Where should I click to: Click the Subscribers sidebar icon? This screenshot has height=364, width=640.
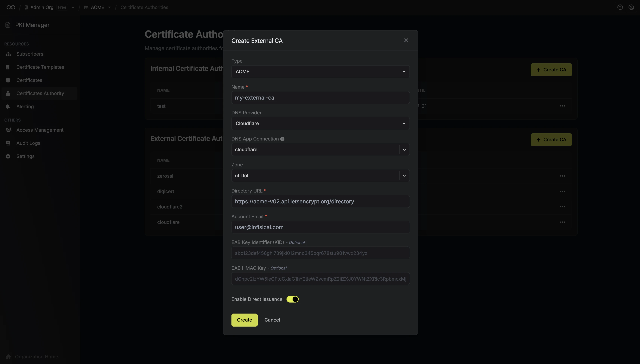[x=8, y=54]
